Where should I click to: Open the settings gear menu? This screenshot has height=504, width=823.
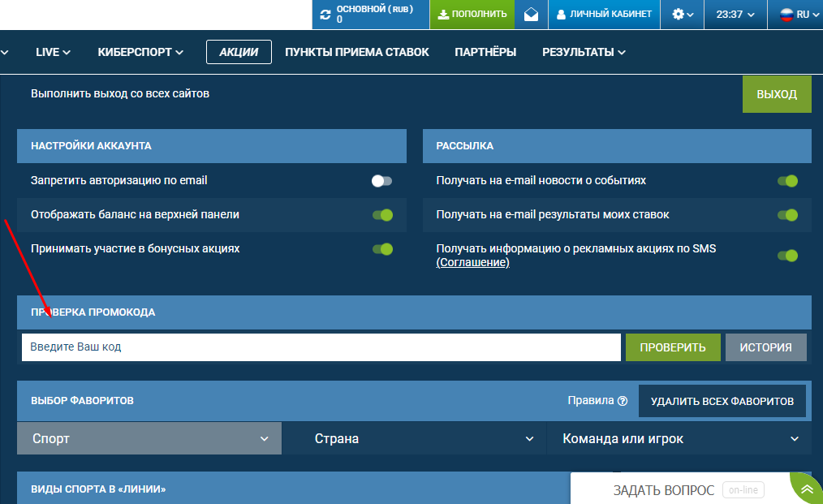point(683,15)
